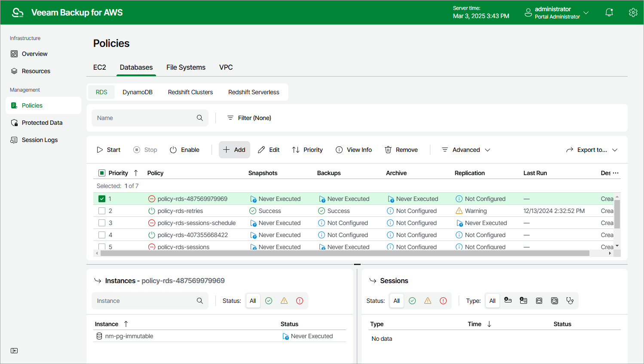Screen dimensions: 644x364
Task: Expand the Advanced actions dropdown
Action: tap(466, 150)
